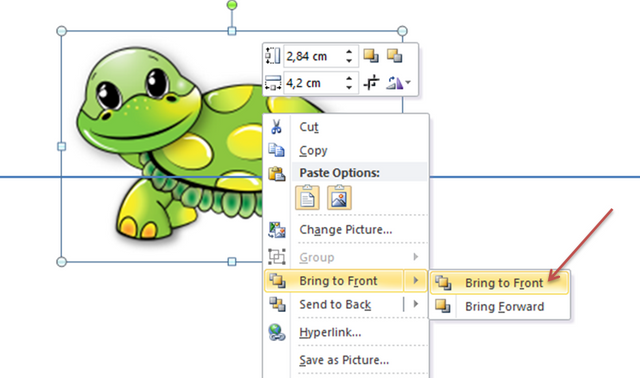The width and height of the screenshot is (640, 378).
Task: Click the bottom-left corner resize handle
Action: tap(61, 262)
